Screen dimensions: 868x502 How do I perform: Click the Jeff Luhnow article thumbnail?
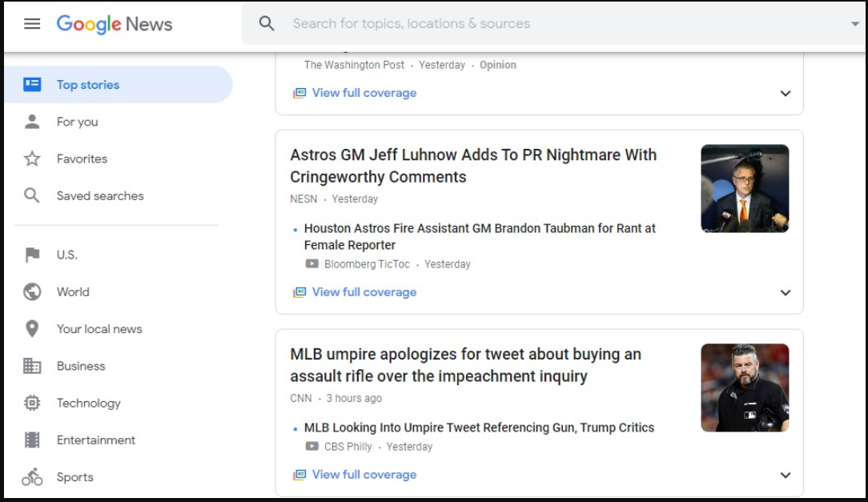[745, 188]
